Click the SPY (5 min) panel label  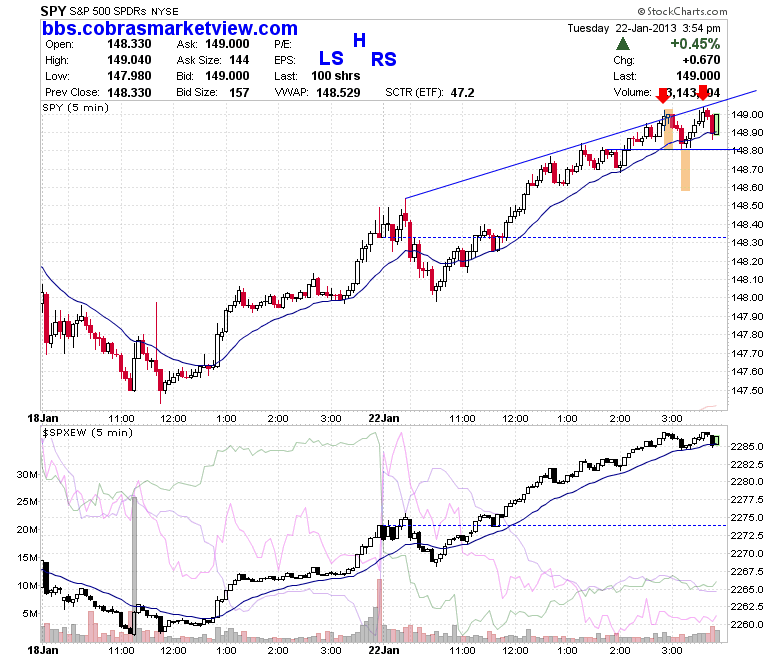(x=76, y=107)
